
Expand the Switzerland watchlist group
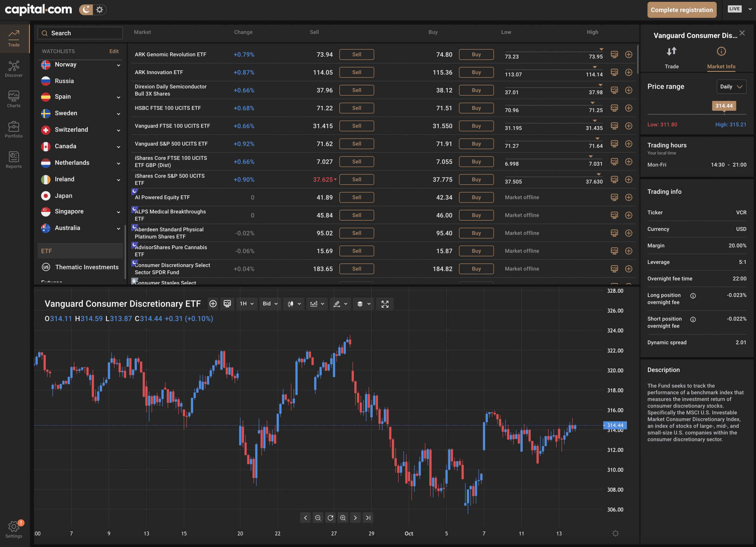tap(118, 130)
